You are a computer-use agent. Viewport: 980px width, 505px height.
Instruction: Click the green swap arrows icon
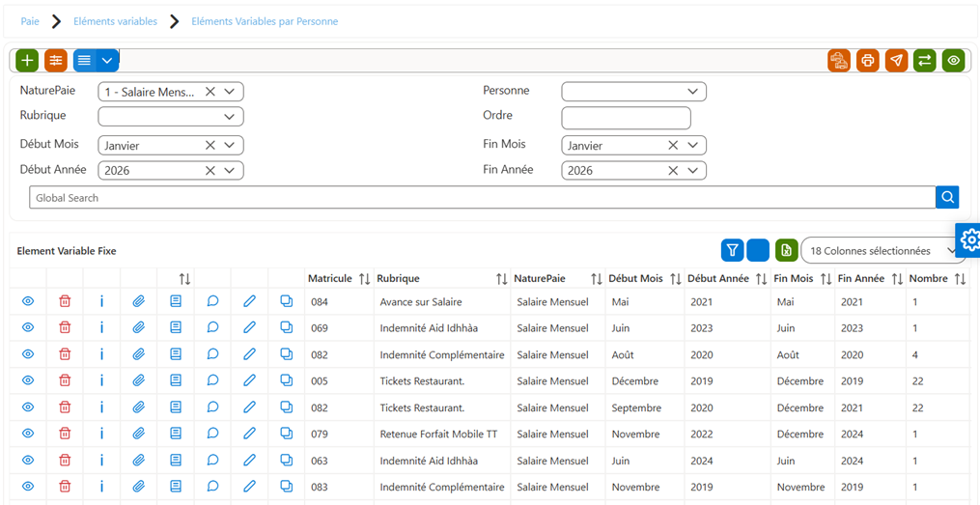(925, 60)
